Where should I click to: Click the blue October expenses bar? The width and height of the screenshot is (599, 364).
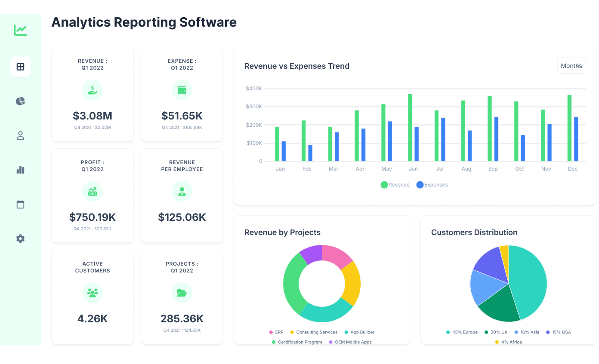[523, 148]
